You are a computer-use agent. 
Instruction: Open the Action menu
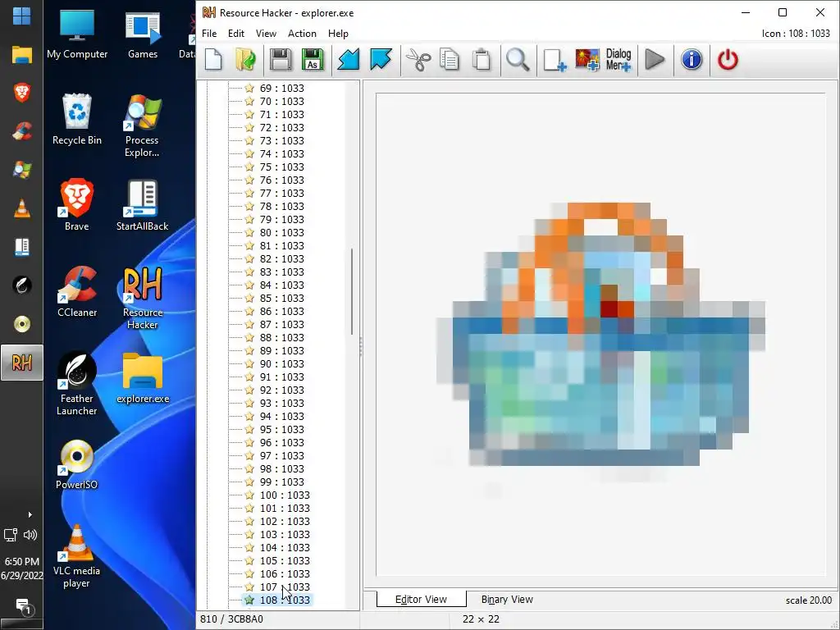[x=302, y=33]
